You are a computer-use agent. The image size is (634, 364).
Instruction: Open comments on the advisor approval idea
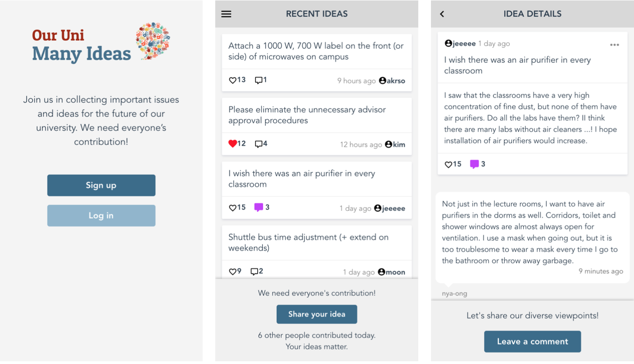tap(259, 144)
